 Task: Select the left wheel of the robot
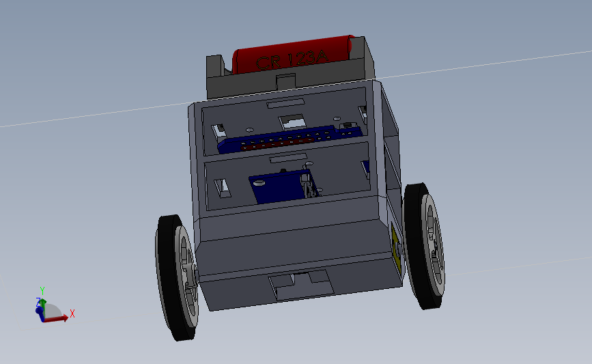pyautogui.click(x=177, y=277)
